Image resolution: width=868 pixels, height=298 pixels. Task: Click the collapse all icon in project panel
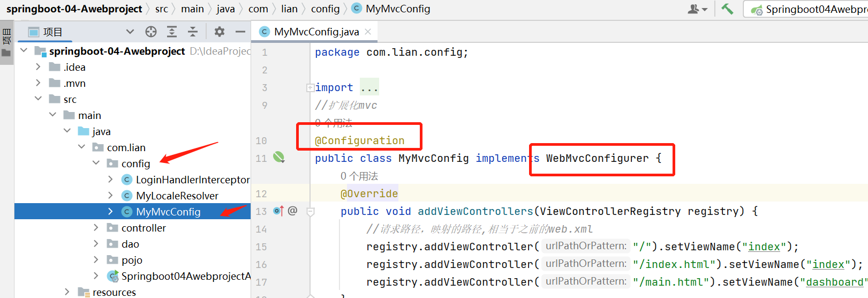point(193,32)
